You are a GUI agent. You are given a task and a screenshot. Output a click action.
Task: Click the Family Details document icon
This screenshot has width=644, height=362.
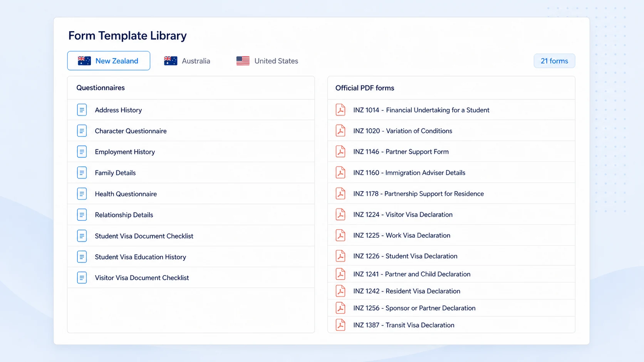[82, 173]
